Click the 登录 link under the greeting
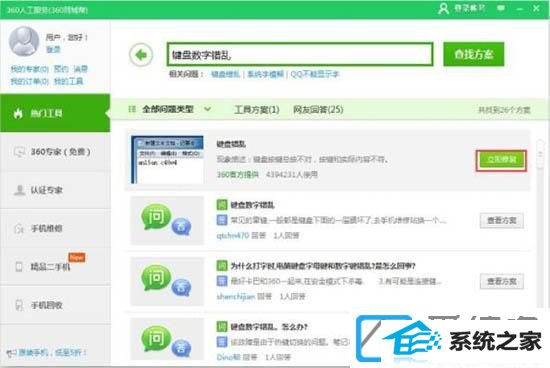 (53, 49)
